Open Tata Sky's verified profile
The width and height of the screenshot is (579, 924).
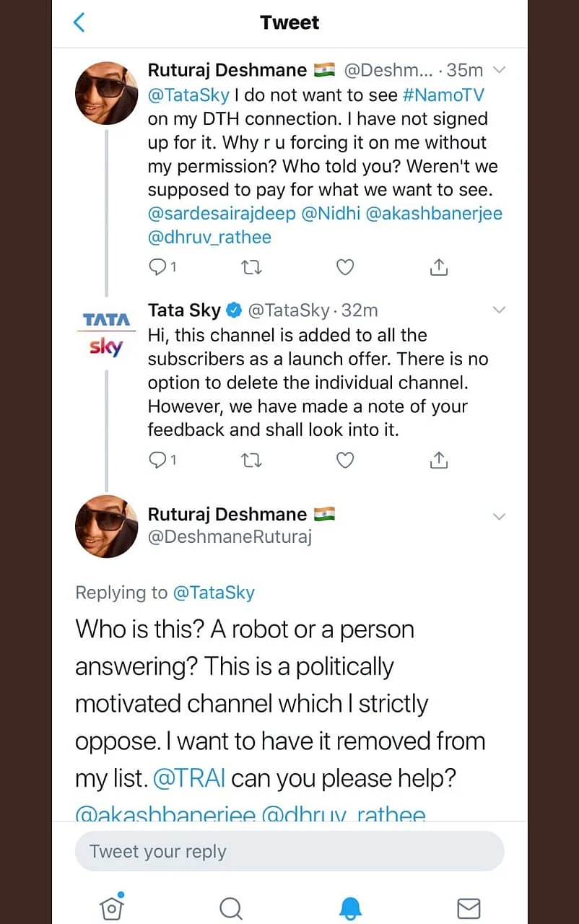184,310
